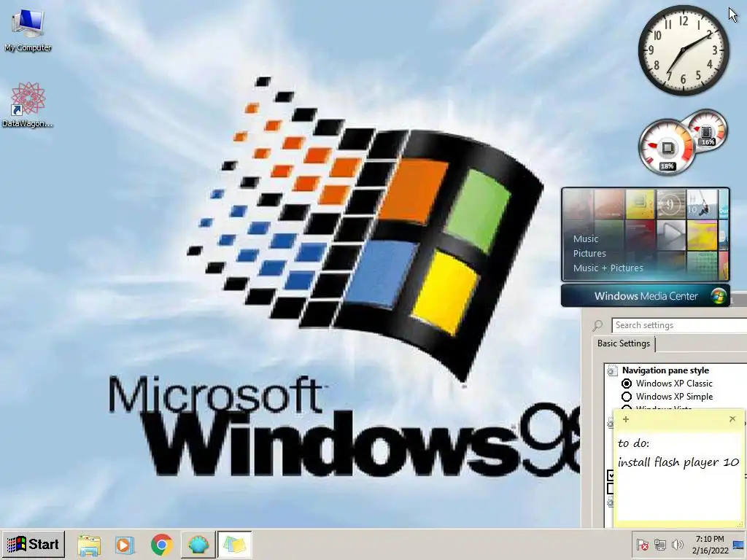Open the Action Center flag tray icon

click(643, 544)
